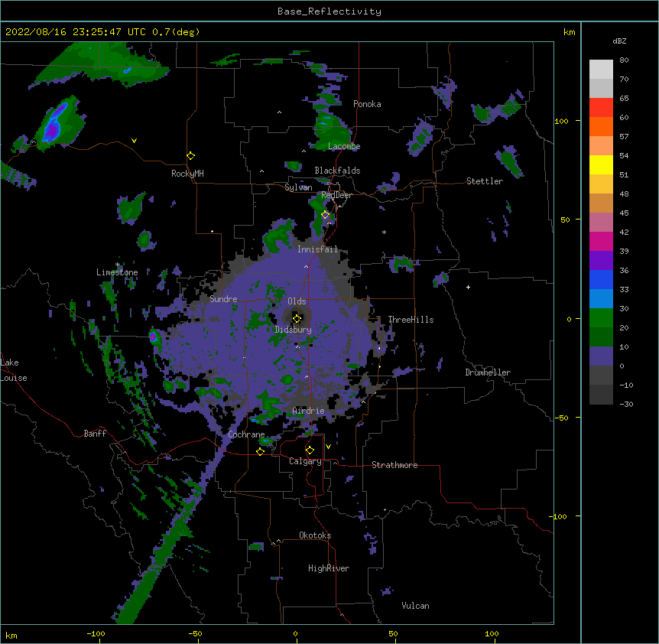The image size is (659, 644).
Task: Select the 57 to 60 dBZ orange swatch
Action: 601,126
